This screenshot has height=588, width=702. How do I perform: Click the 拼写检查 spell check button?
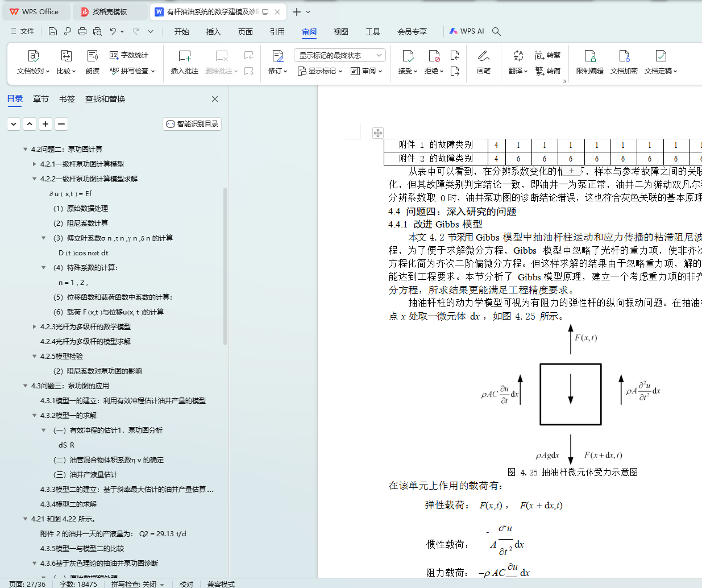tap(132, 71)
